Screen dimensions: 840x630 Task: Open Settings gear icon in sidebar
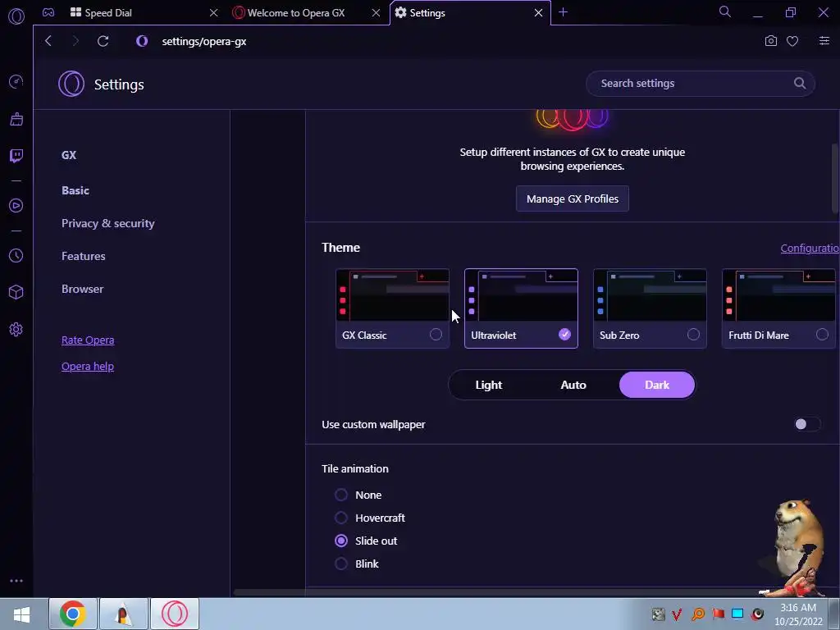16,329
